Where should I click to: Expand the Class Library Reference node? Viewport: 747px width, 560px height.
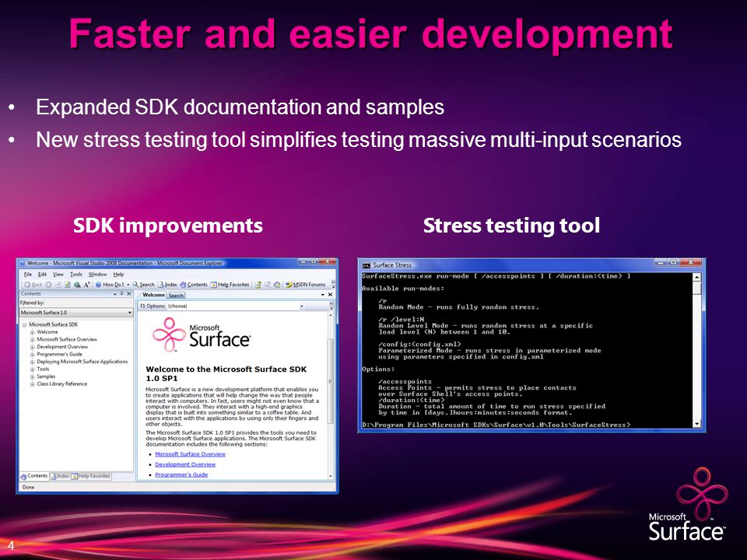[33, 383]
